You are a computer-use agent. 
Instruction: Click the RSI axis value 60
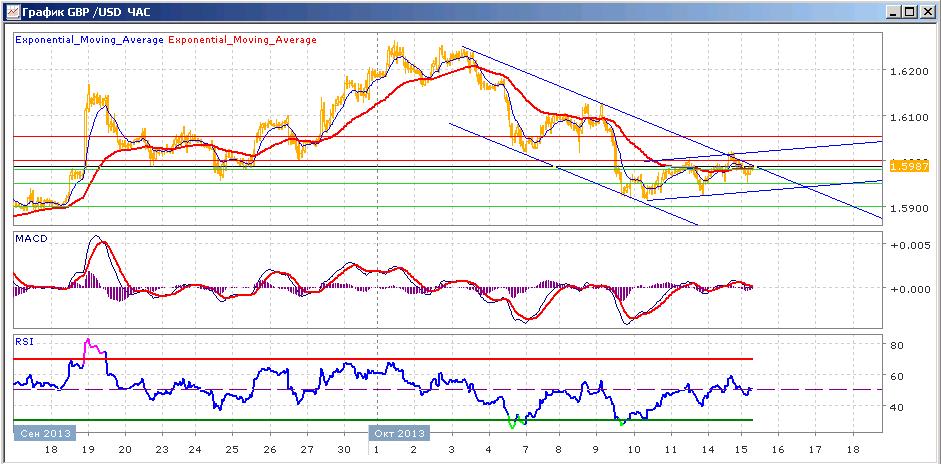pyautogui.click(x=897, y=376)
